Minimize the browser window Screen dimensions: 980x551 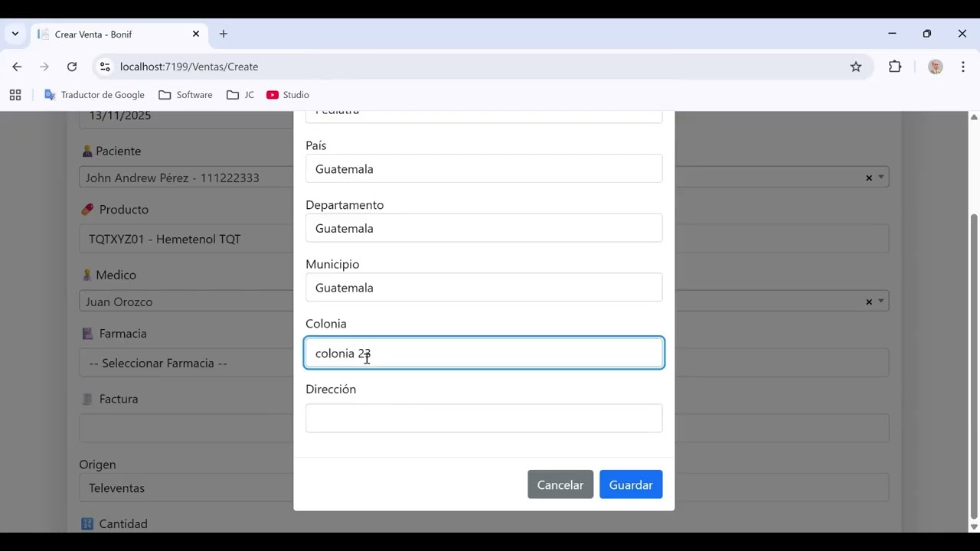click(x=892, y=34)
